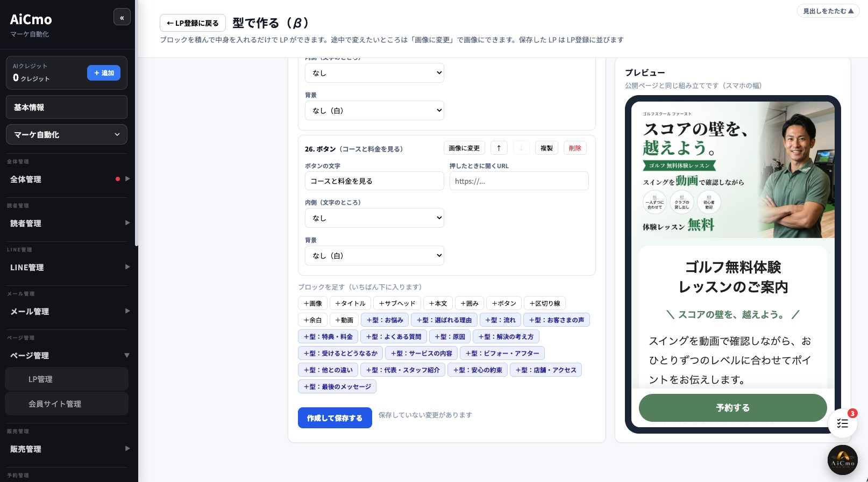The image size is (868, 482).
Task: Delete block 26 with 削除
Action: (x=575, y=148)
